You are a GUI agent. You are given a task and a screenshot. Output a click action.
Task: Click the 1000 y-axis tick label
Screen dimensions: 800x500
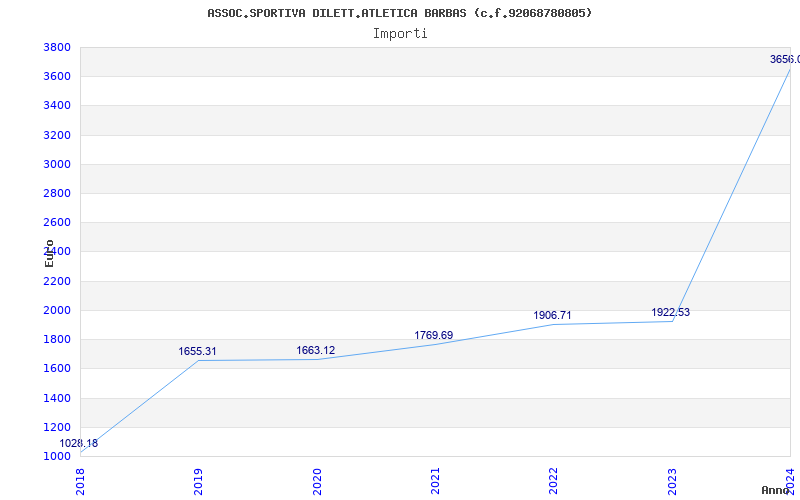[57, 456]
